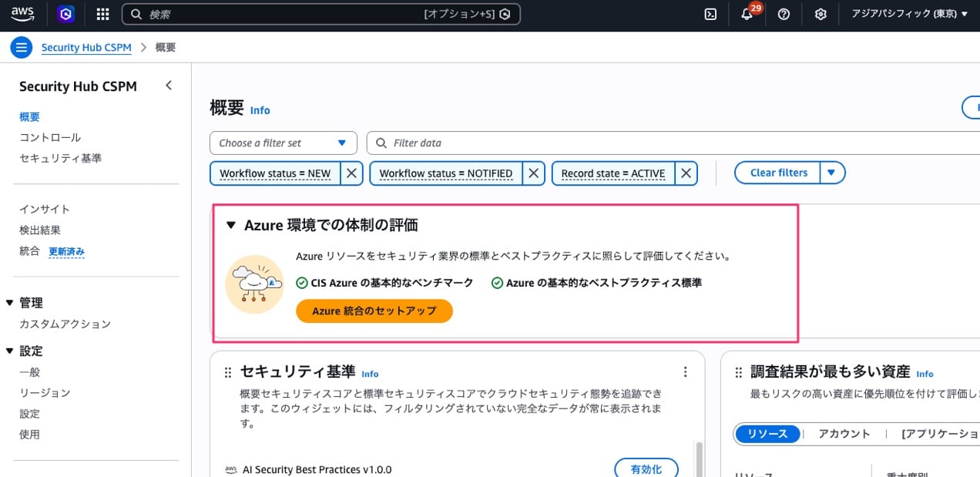
Task: Open the AWS home logo
Action: click(x=23, y=14)
